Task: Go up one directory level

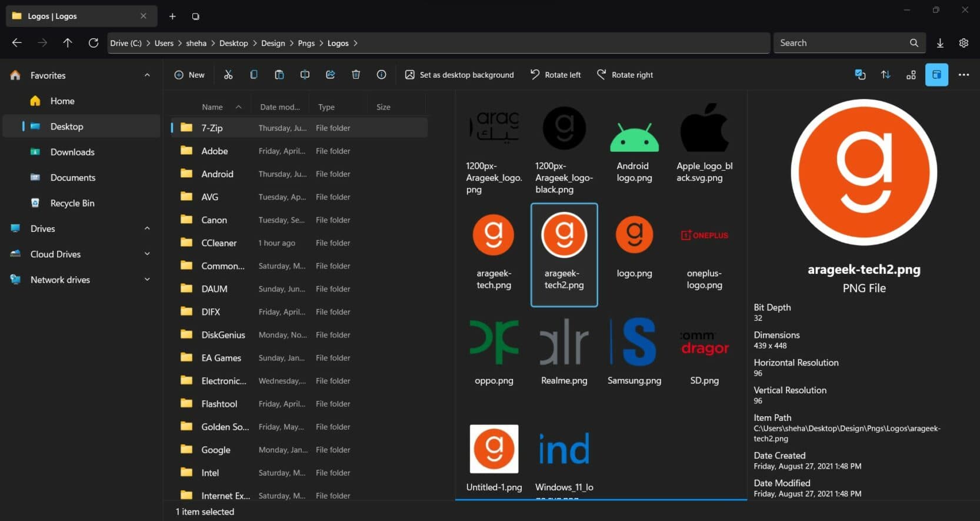Action: point(68,43)
